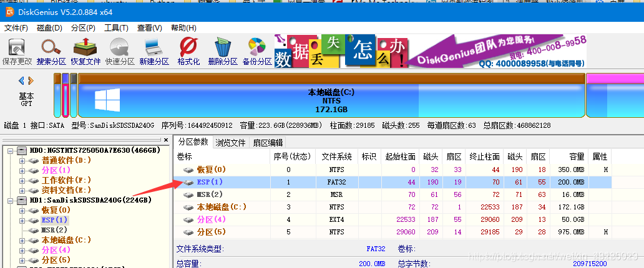Click drive icon of ESP(1) table row
The width and height of the screenshot is (644, 268).
coord(188,182)
